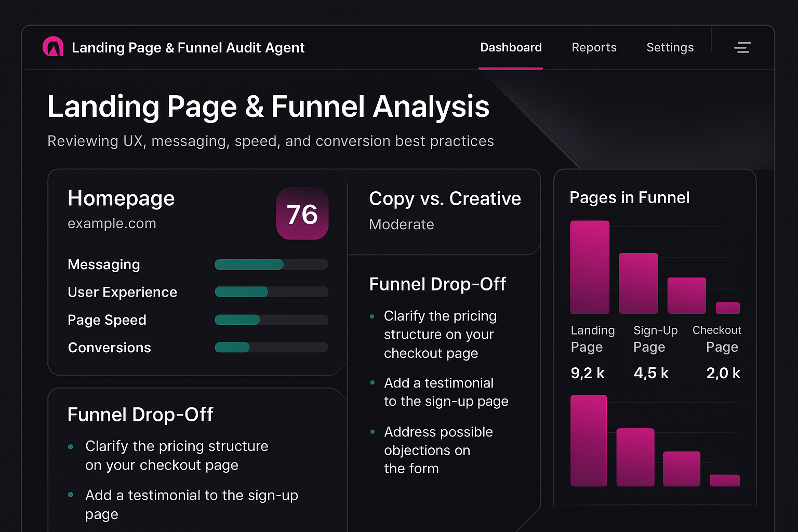Image resolution: width=798 pixels, height=532 pixels.
Task: Select the Sign-Up Page bar in the funnel chart
Action: pos(639,283)
